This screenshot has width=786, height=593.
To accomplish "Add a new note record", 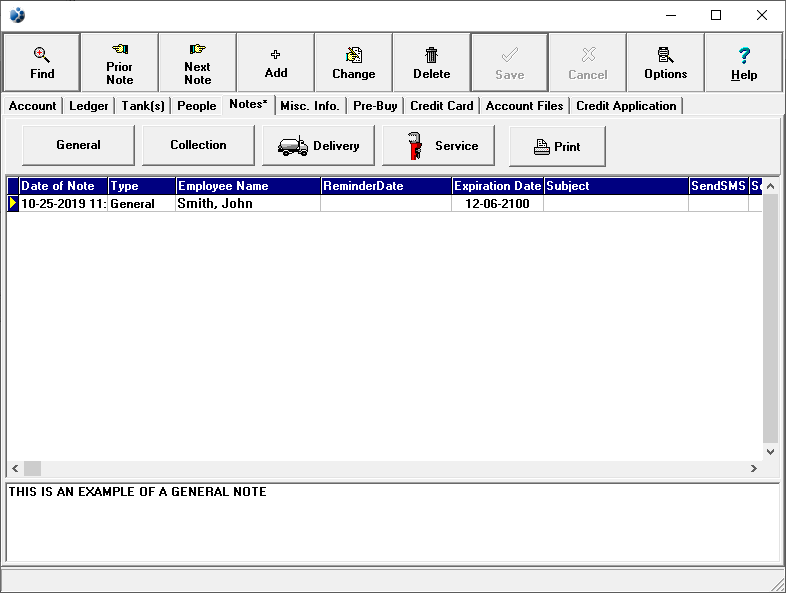I will 275,62.
